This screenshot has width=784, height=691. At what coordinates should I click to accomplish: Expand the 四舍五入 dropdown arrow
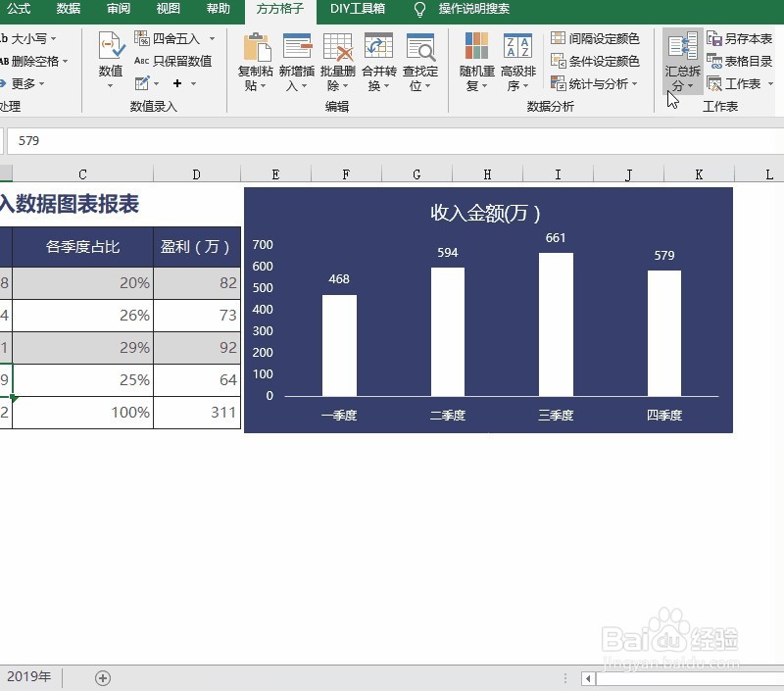[x=212, y=38]
